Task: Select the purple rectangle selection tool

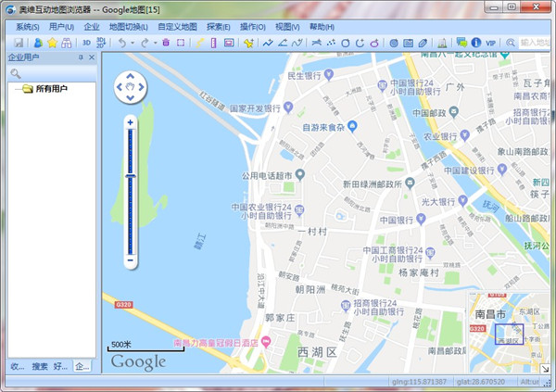Action: pos(181,43)
